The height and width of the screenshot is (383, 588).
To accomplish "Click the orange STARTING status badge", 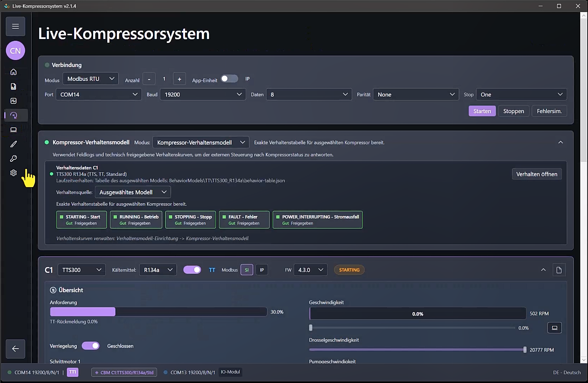I will coord(349,270).
